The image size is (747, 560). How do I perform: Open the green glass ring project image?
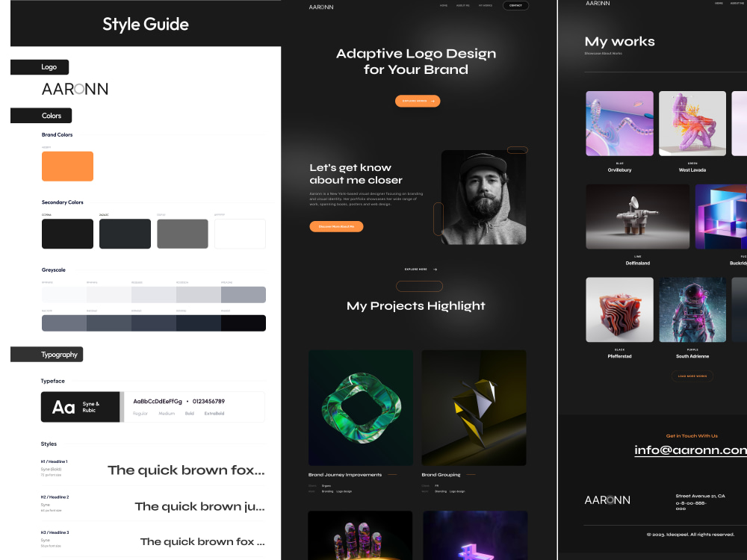pos(361,408)
